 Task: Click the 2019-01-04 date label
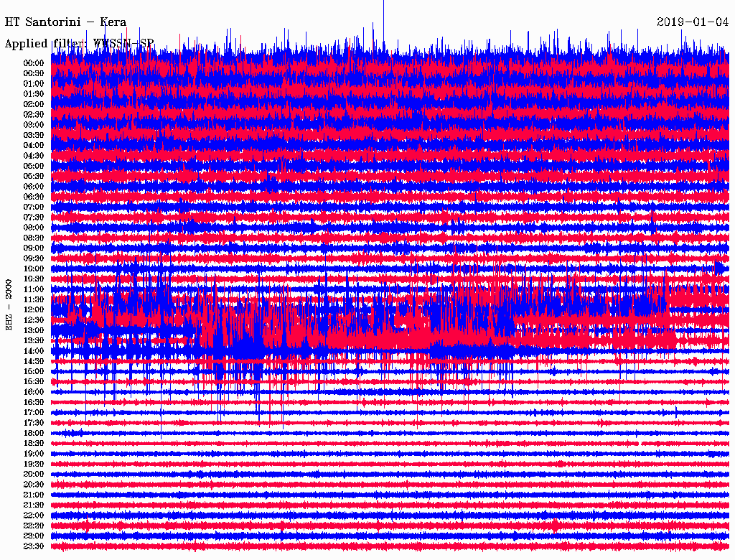tap(691, 22)
